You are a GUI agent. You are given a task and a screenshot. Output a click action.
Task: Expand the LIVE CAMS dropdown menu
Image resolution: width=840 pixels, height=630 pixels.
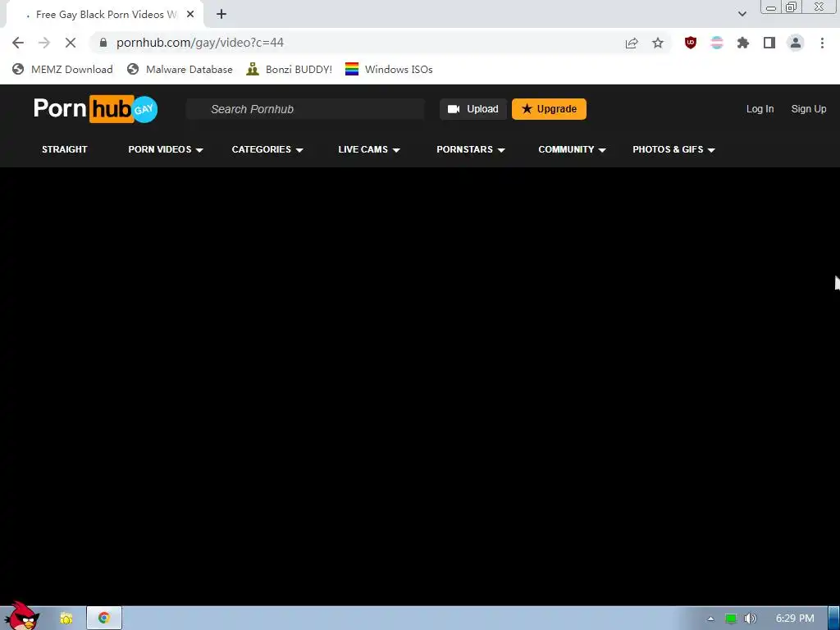(x=369, y=149)
